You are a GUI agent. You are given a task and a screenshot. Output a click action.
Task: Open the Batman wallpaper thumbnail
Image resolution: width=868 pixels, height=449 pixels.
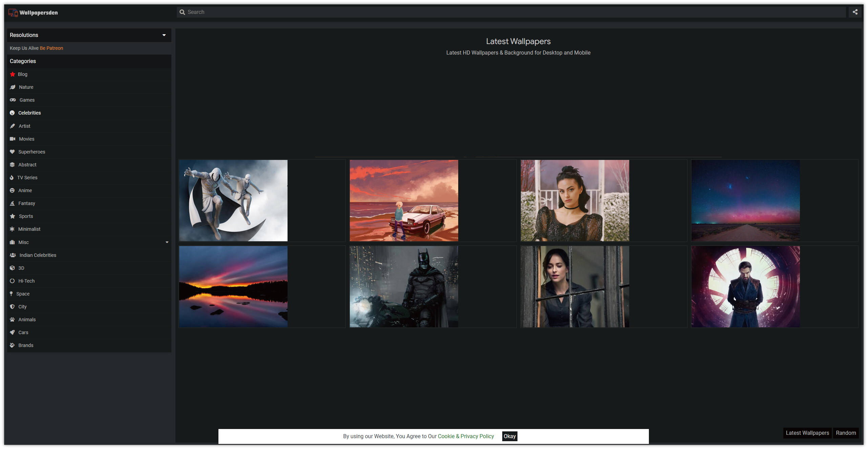(x=404, y=287)
